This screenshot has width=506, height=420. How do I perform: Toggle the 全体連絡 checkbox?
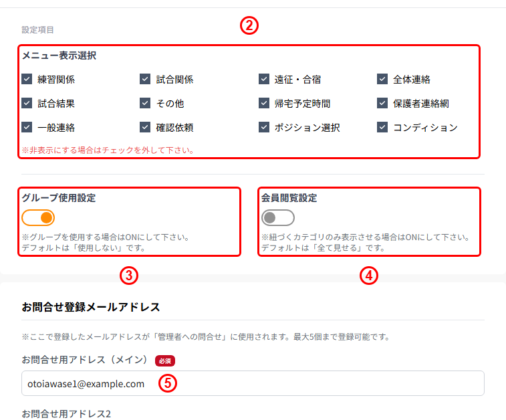coord(382,79)
